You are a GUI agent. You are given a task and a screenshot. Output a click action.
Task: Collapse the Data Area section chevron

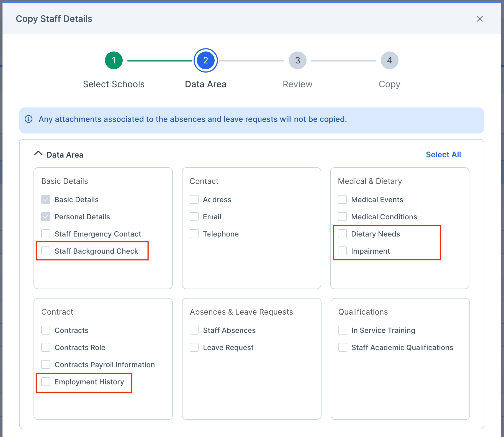38,154
